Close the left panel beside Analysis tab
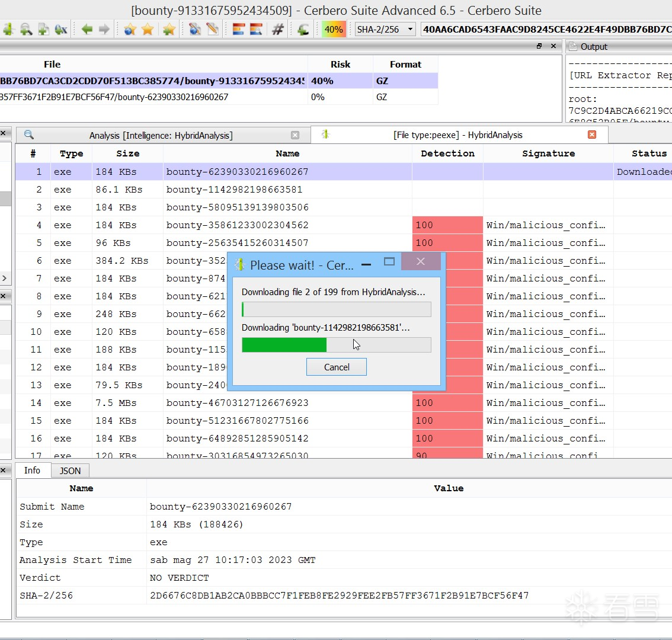672x640 pixels. click(x=3, y=133)
